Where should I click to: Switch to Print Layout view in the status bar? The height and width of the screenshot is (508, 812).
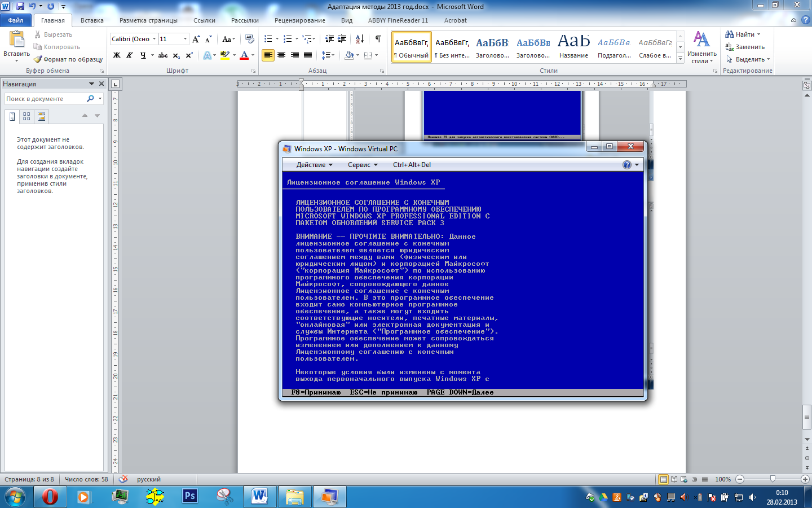(x=664, y=479)
